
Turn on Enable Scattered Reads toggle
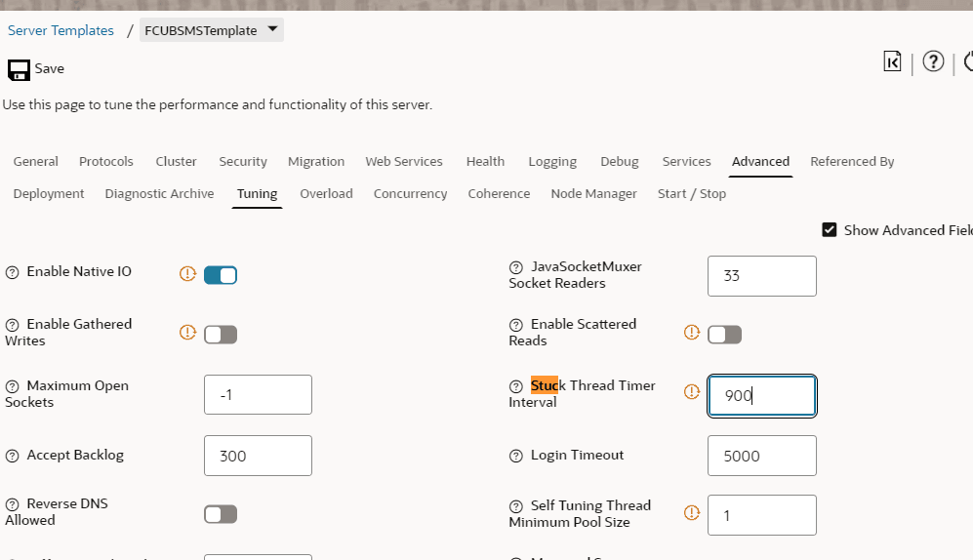(724, 335)
